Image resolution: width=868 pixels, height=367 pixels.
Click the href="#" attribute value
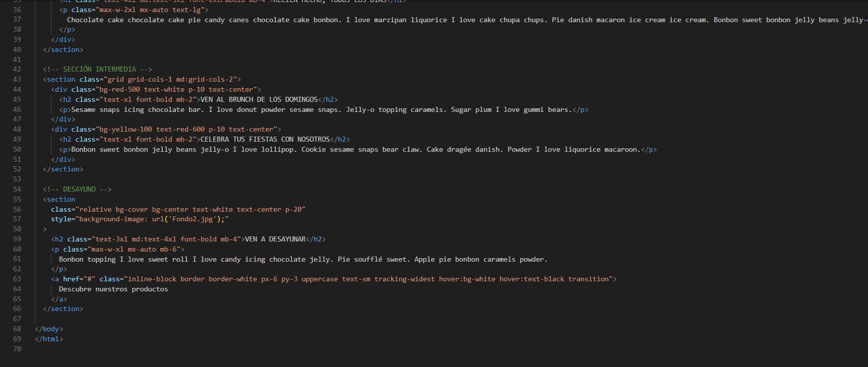(89, 279)
